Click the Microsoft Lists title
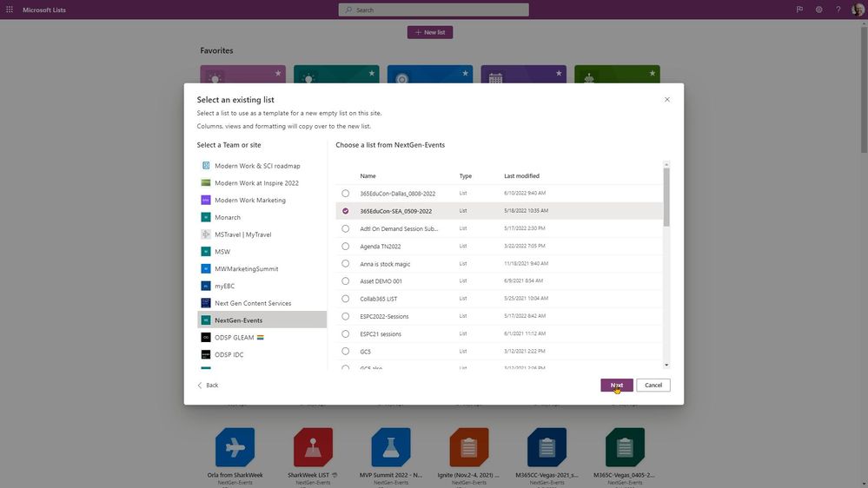 [x=44, y=10]
